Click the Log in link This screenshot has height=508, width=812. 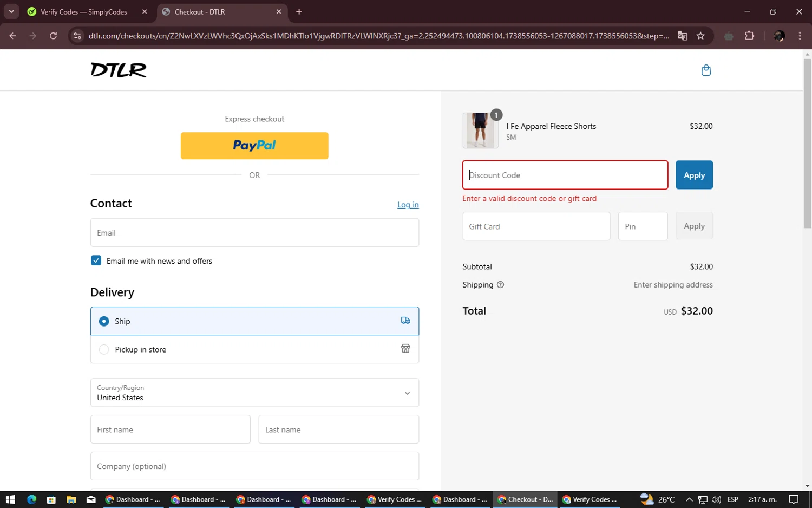(x=408, y=205)
